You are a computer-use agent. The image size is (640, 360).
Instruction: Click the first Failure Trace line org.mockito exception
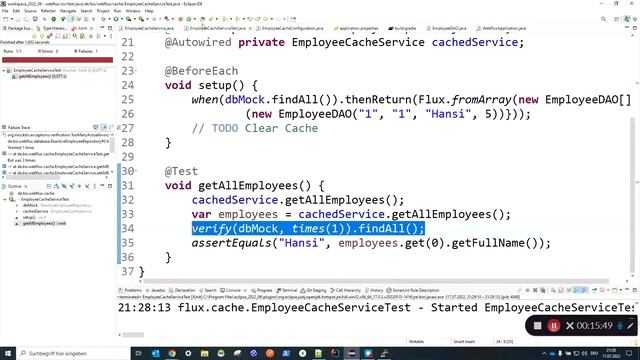click(58, 135)
